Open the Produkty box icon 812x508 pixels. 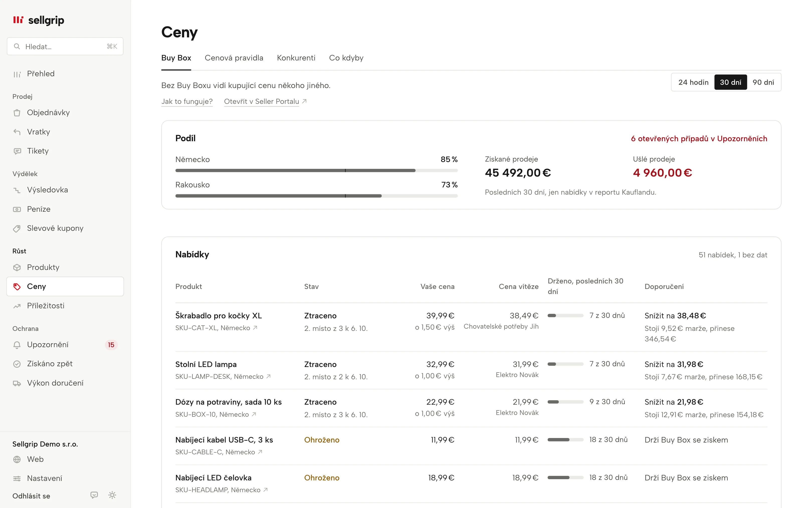17,267
